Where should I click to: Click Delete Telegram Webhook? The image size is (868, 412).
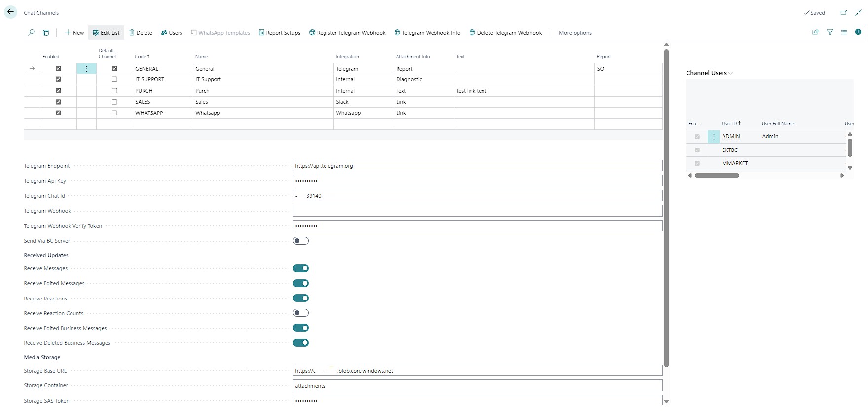pos(506,33)
